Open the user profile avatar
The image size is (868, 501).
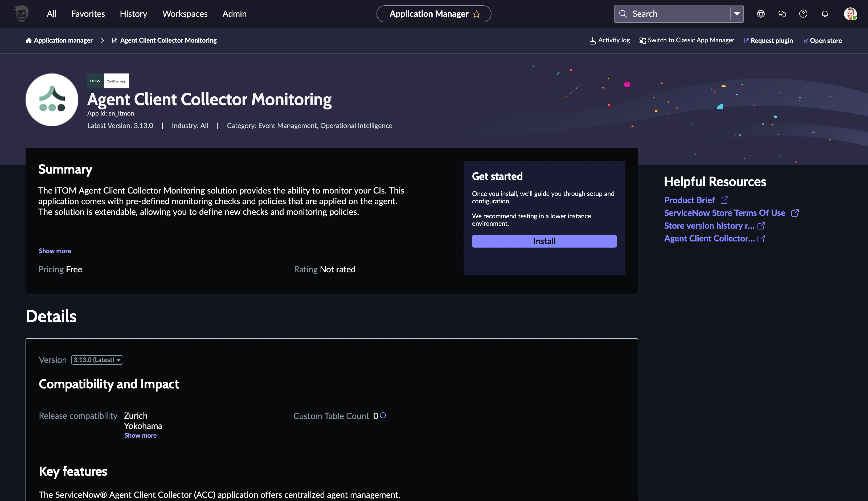[850, 14]
